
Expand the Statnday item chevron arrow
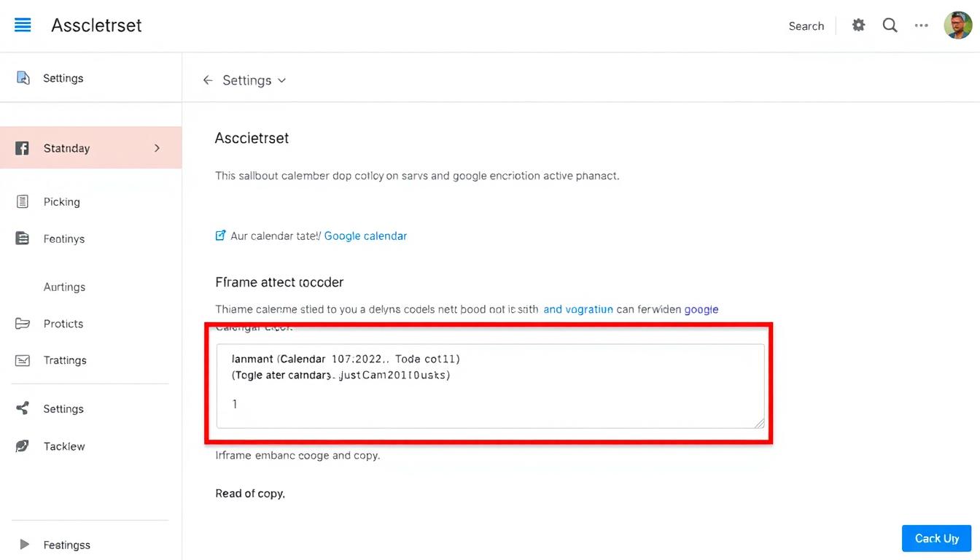[157, 148]
